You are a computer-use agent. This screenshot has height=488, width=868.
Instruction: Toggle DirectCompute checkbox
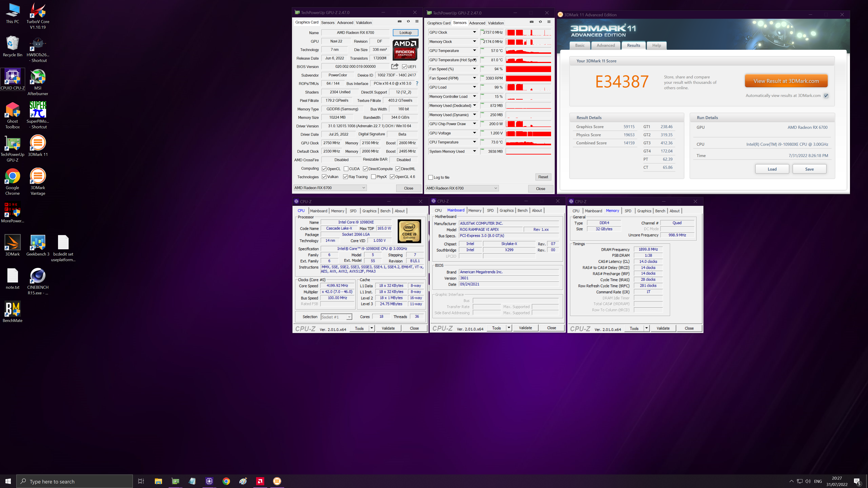[x=365, y=169]
